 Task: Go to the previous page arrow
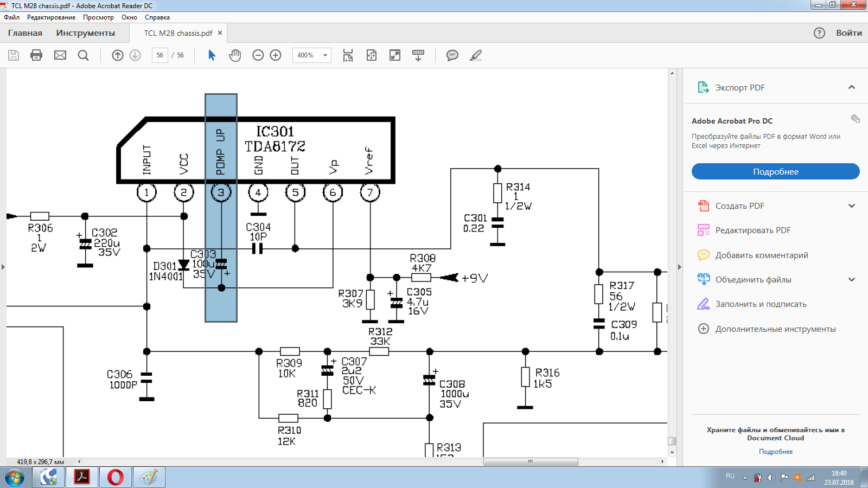[x=118, y=55]
